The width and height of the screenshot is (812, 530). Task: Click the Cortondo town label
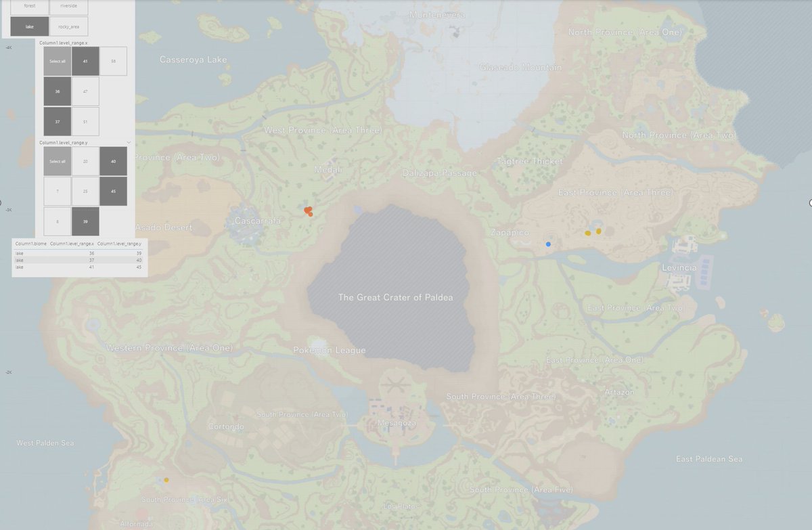click(226, 426)
